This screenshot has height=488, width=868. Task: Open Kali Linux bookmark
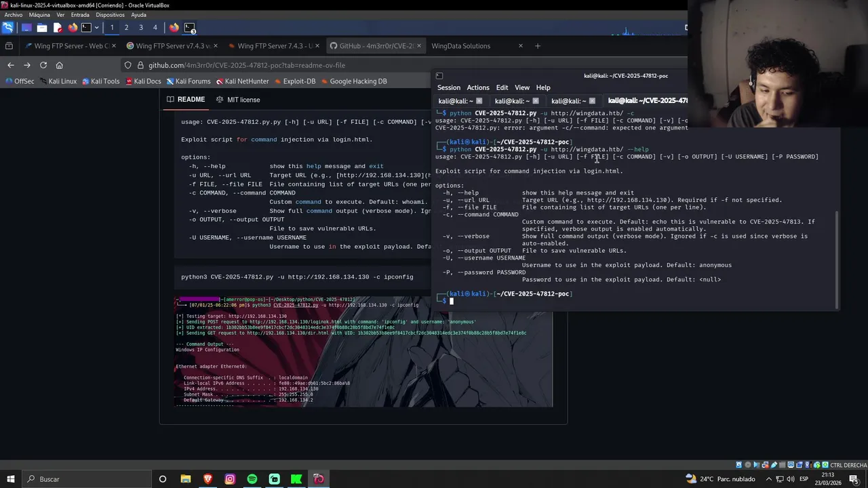[58, 81]
